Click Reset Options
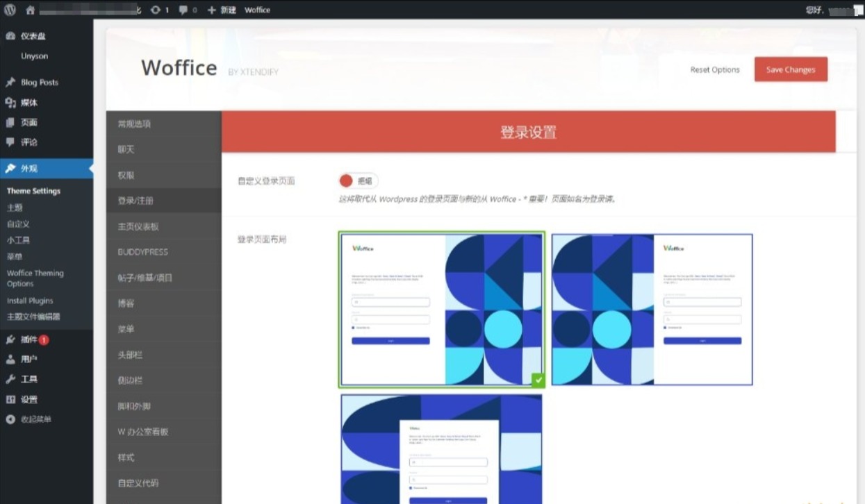This screenshot has height=504, width=865. pos(715,69)
